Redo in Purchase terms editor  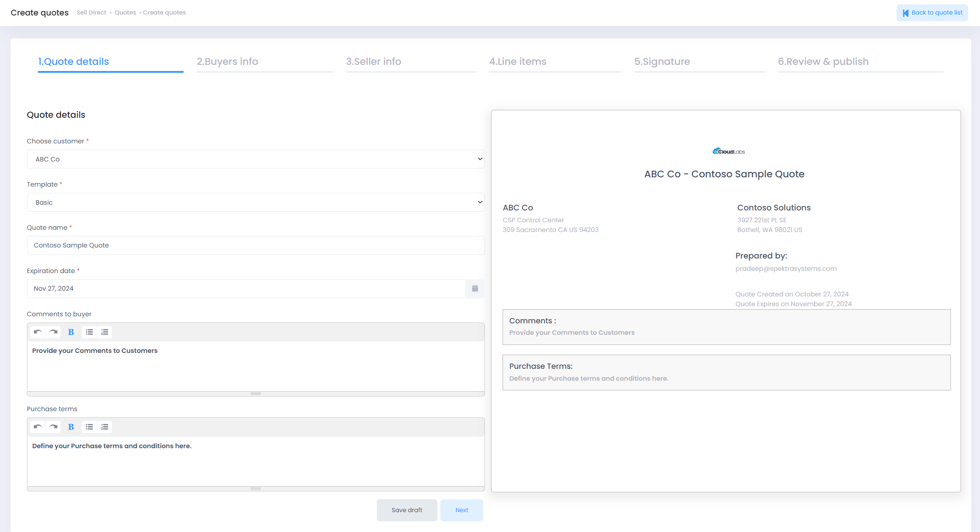(53, 427)
